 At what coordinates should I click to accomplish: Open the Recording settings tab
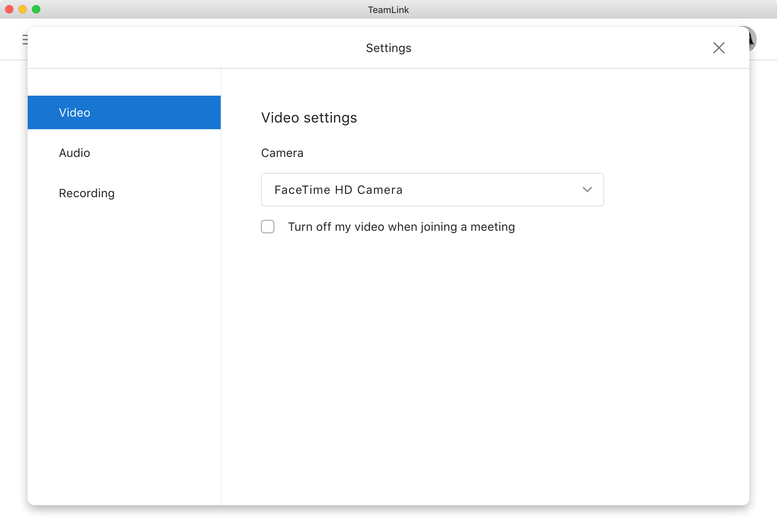tap(124, 193)
